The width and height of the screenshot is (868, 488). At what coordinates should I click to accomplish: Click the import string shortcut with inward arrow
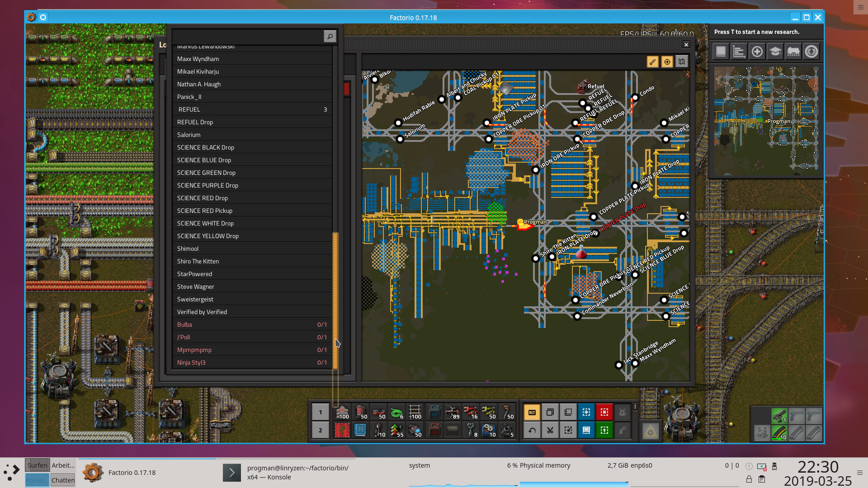point(568,430)
